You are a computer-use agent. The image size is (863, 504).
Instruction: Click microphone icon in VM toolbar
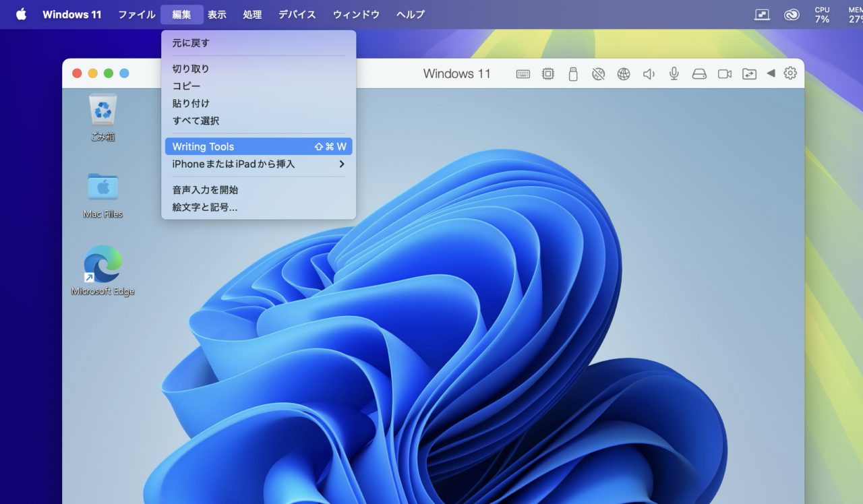coord(674,74)
